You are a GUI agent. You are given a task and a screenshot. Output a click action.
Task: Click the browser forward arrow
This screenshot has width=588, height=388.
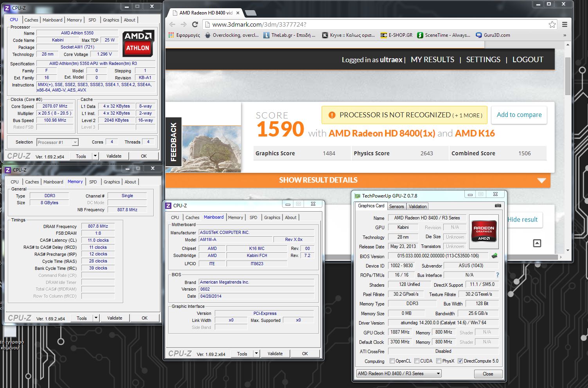click(183, 24)
